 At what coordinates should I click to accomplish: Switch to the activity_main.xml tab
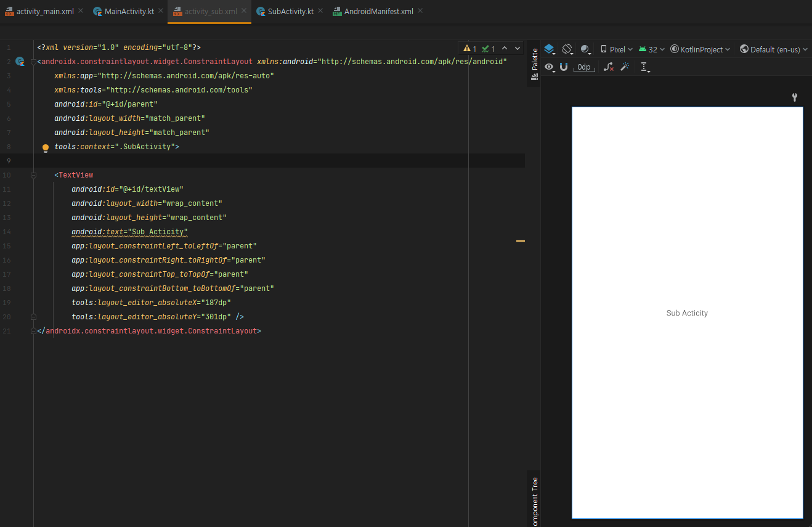click(x=45, y=12)
